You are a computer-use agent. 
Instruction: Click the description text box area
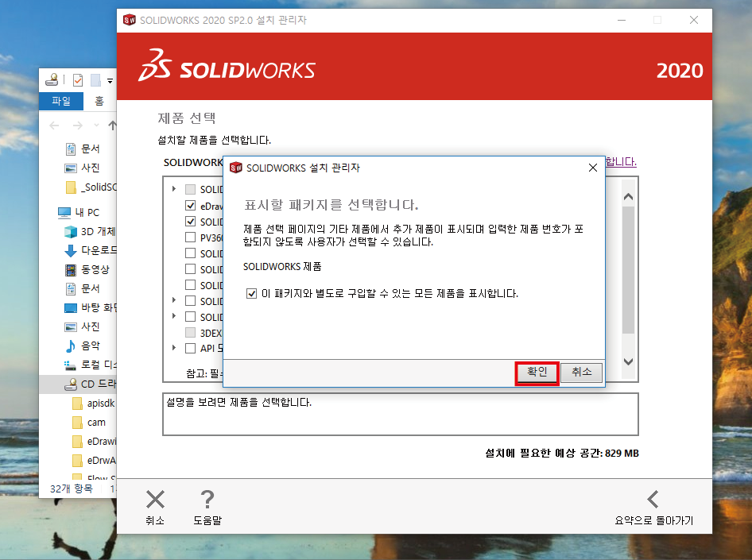(x=401, y=415)
